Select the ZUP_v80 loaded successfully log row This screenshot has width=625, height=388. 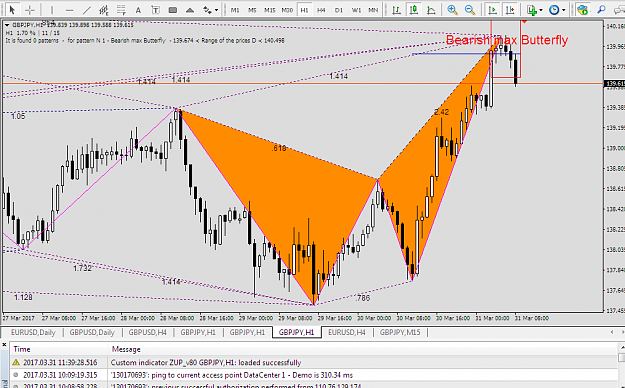(x=314, y=362)
